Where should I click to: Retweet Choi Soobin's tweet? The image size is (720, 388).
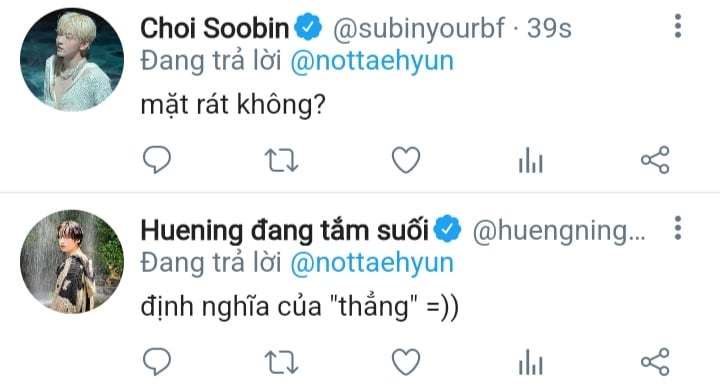[281, 160]
